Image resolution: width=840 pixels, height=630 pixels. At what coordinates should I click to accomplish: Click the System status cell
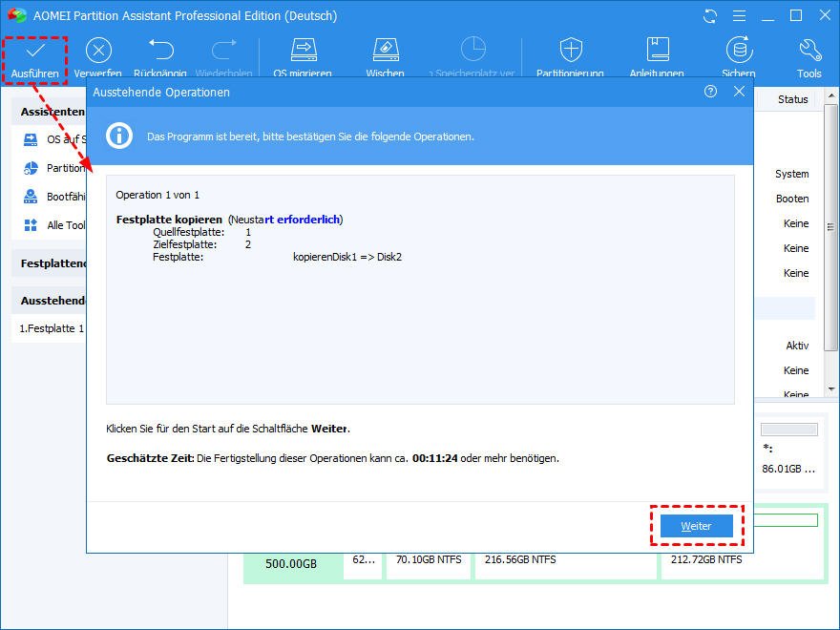[791, 174]
